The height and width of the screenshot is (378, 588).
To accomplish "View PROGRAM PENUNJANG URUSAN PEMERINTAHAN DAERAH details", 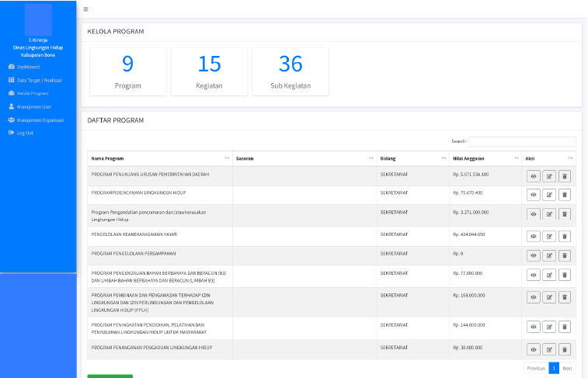I will point(534,176).
